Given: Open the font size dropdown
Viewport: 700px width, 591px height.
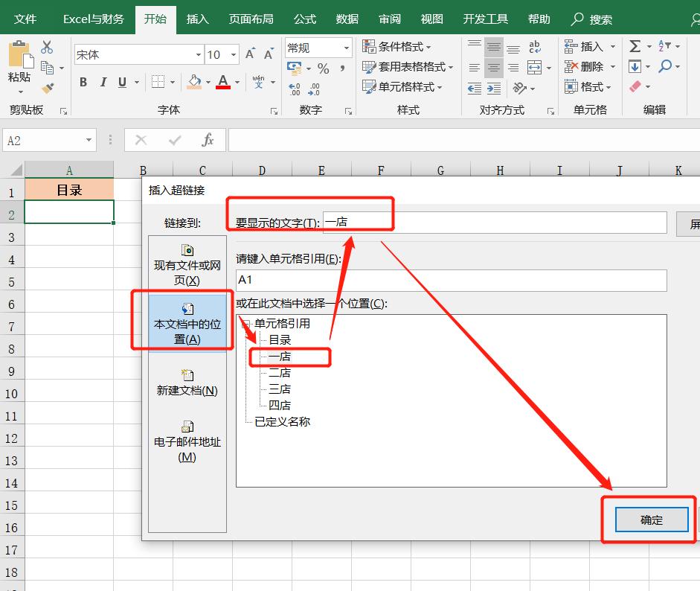Looking at the screenshot, I should click(234, 54).
